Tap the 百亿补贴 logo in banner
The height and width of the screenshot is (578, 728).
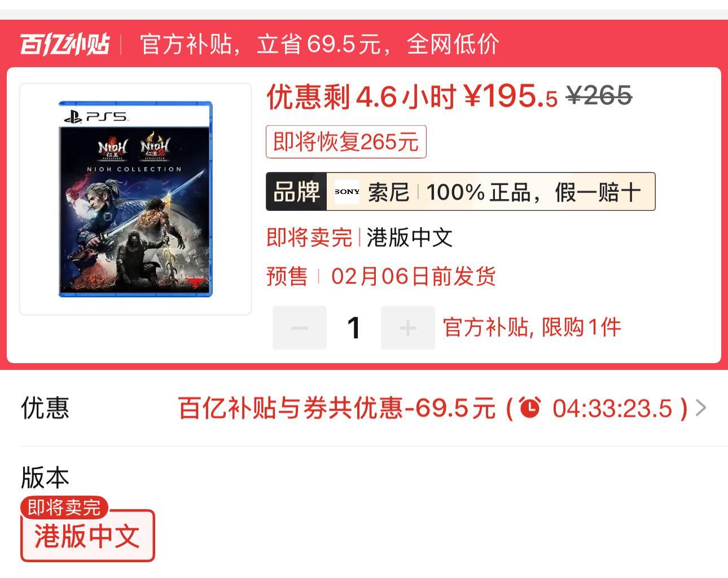(65, 44)
